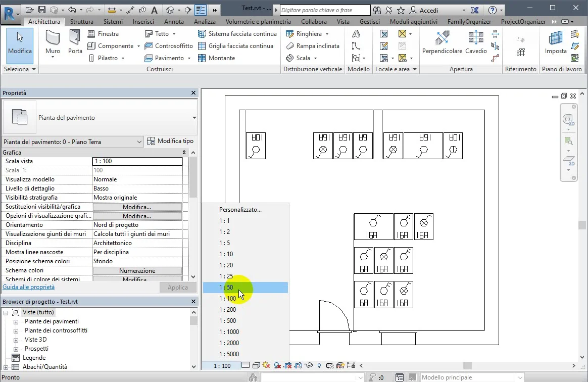This screenshot has width=588, height=382.
Task: Close the Proprietà panel
Action: [x=193, y=92]
